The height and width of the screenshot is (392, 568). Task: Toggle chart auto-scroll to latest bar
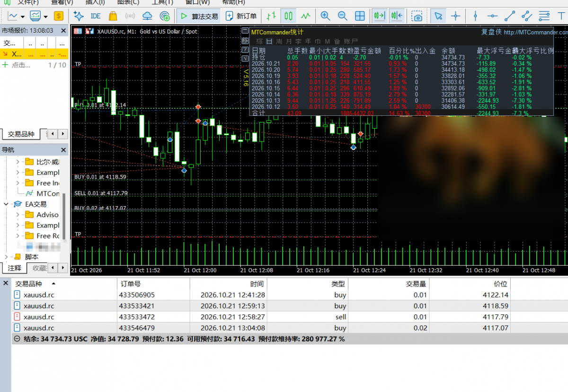(379, 16)
